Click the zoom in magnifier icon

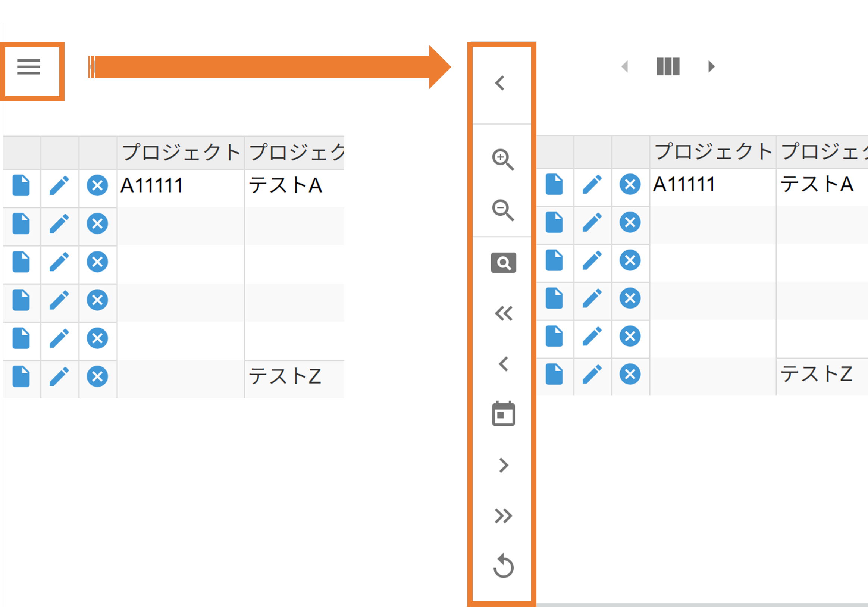pos(503,160)
